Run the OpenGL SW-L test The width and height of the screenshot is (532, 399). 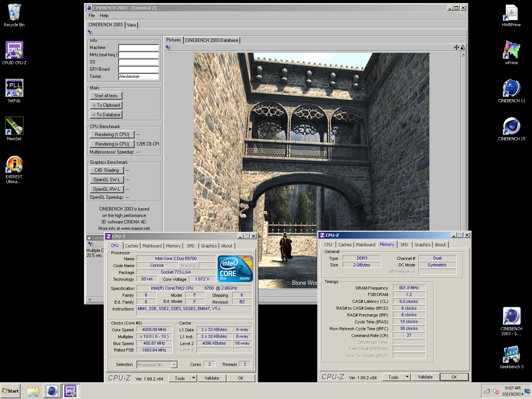click(x=107, y=180)
